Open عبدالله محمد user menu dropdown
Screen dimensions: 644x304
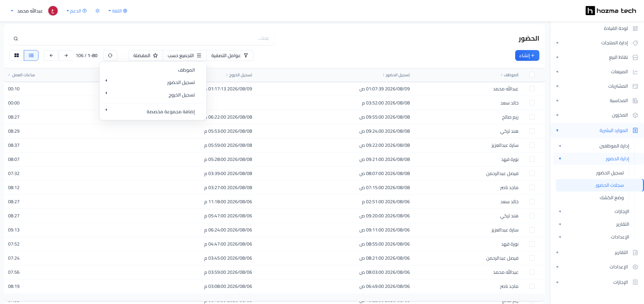[27, 11]
